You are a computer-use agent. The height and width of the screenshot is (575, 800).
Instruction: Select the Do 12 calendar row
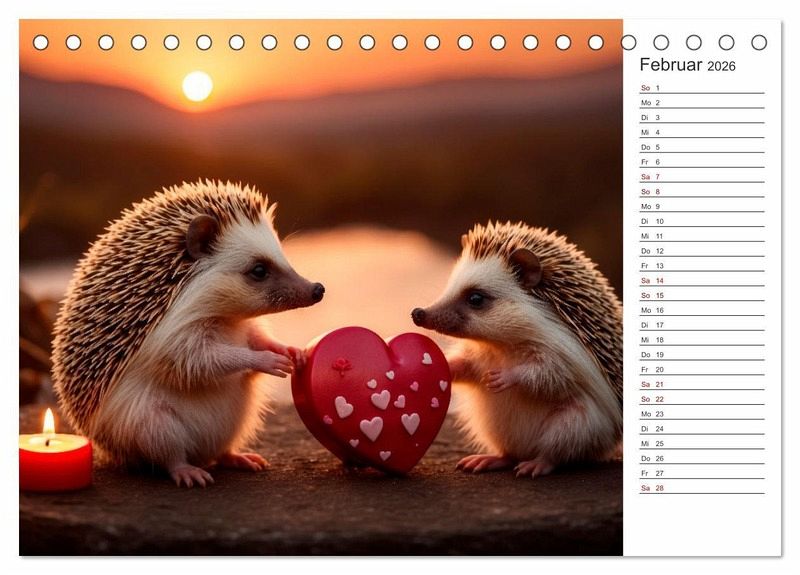[702, 251]
